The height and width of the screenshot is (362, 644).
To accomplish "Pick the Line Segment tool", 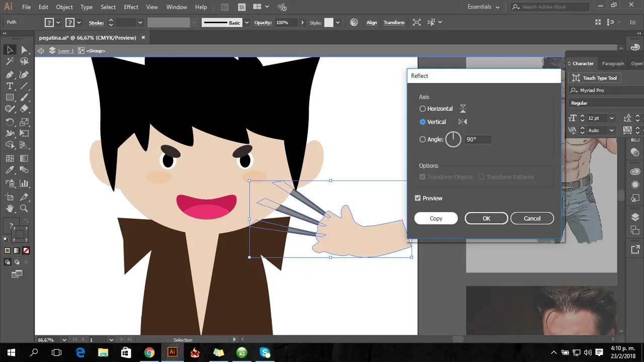I will click(24, 86).
